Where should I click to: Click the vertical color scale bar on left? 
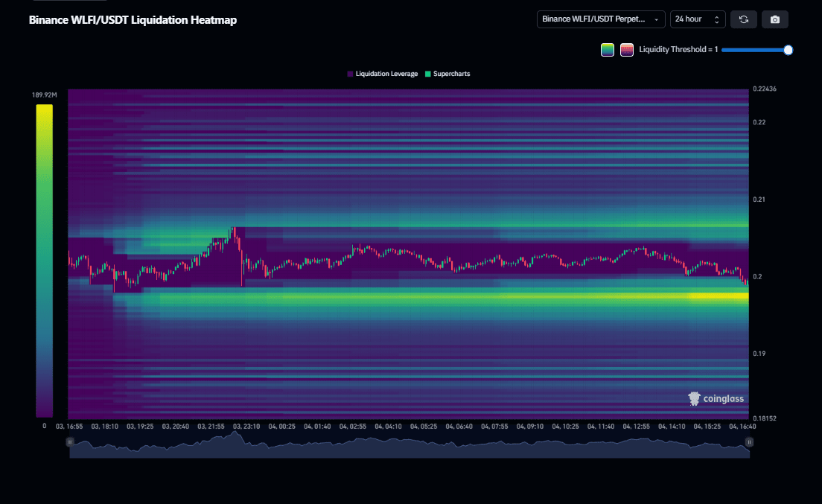tap(44, 261)
